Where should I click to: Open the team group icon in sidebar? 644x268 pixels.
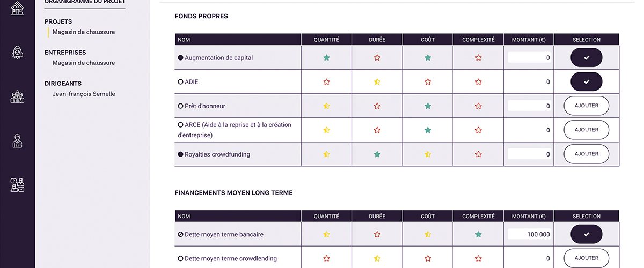[18, 97]
